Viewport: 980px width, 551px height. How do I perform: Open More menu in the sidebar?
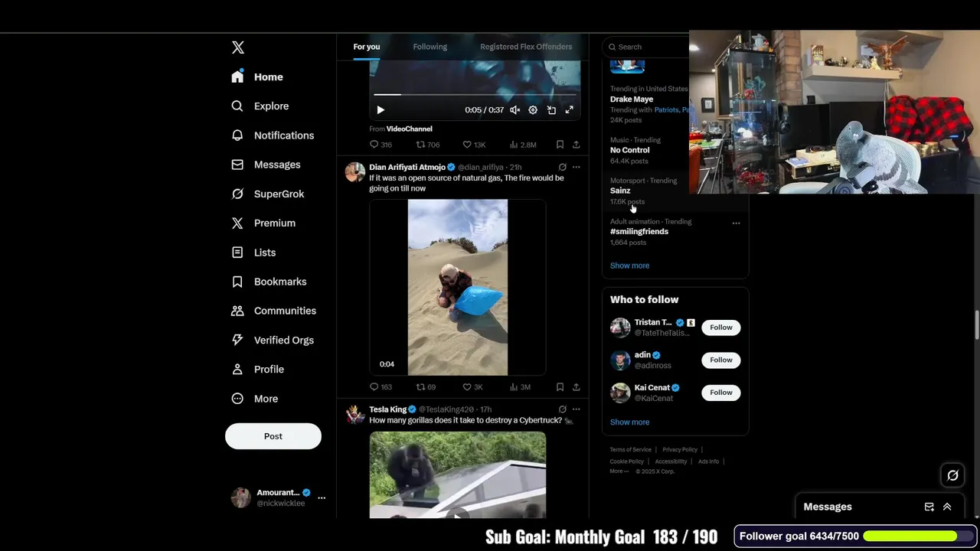[255, 399]
